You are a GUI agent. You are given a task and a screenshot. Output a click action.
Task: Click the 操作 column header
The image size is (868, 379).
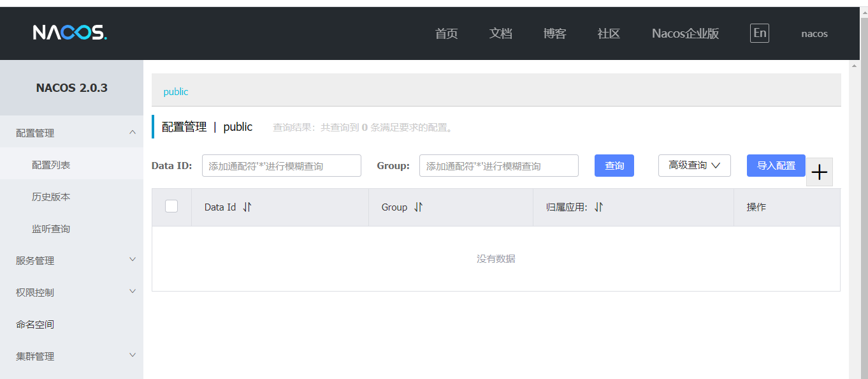point(756,207)
